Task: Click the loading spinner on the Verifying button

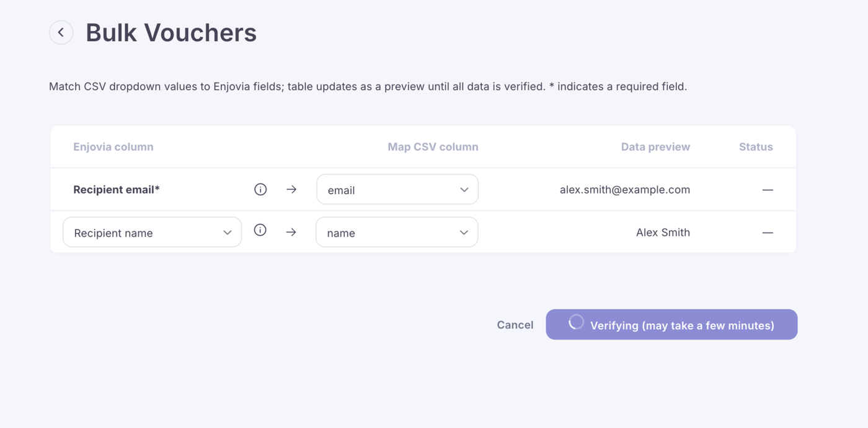Action: coord(576,322)
